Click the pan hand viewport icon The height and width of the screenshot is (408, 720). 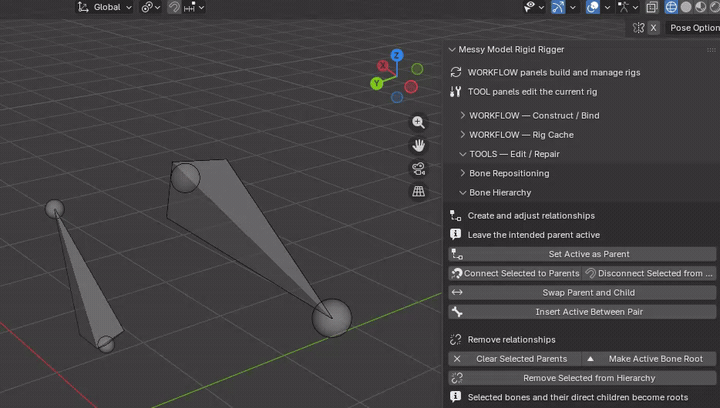(x=418, y=145)
